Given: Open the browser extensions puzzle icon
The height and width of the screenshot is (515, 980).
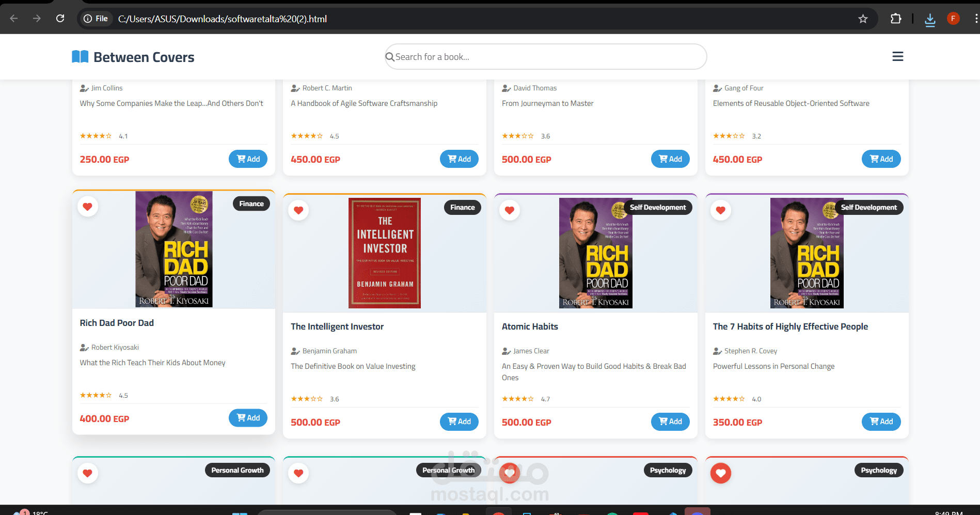Looking at the screenshot, I should coord(896,19).
